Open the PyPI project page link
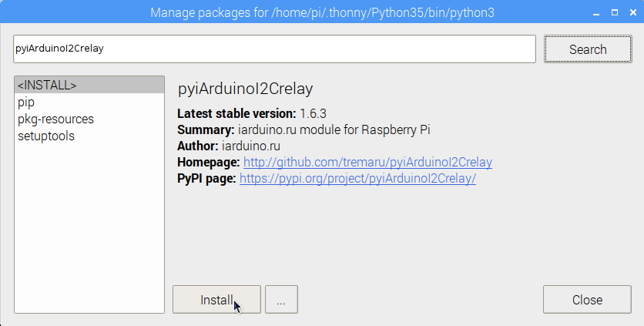Viewport: 644px width, 326px height. pos(357,179)
